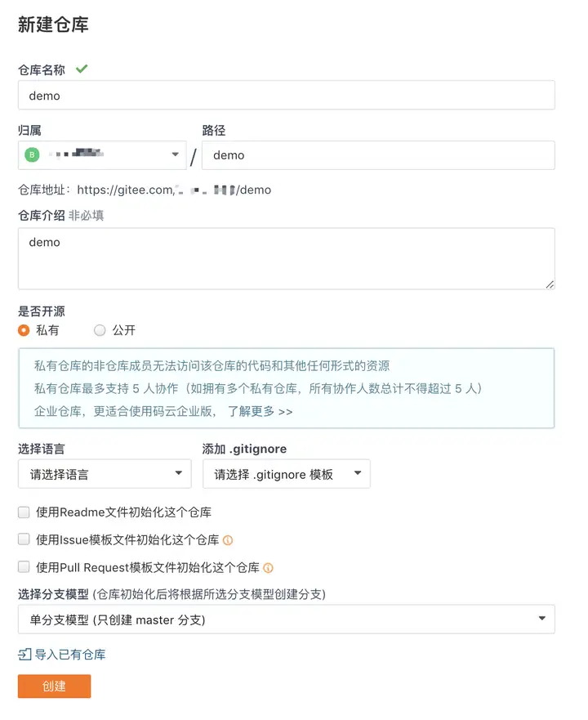Viewport: 588px width, 720px height.
Task: Expand the 单分支模型 branch model dropdown
Action: pos(287,619)
